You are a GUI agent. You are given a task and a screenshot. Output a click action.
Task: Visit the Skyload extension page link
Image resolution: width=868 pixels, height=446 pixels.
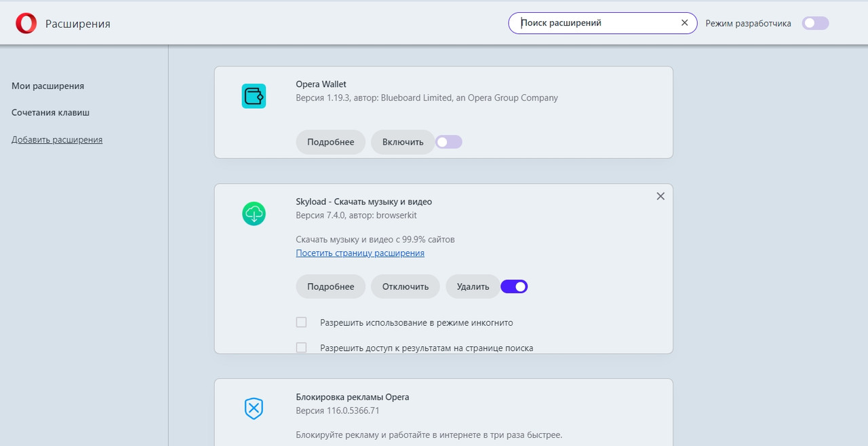360,253
